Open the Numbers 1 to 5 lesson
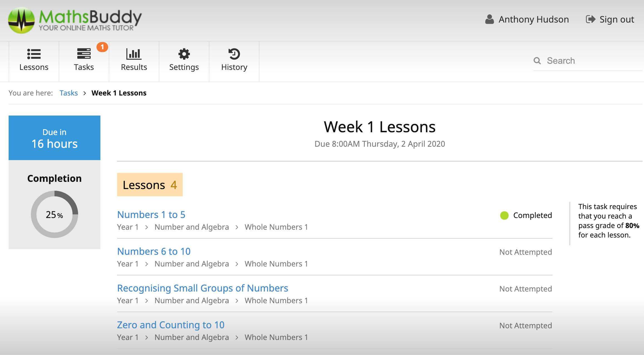Viewport: 644px width, 355px height. pyautogui.click(x=151, y=215)
